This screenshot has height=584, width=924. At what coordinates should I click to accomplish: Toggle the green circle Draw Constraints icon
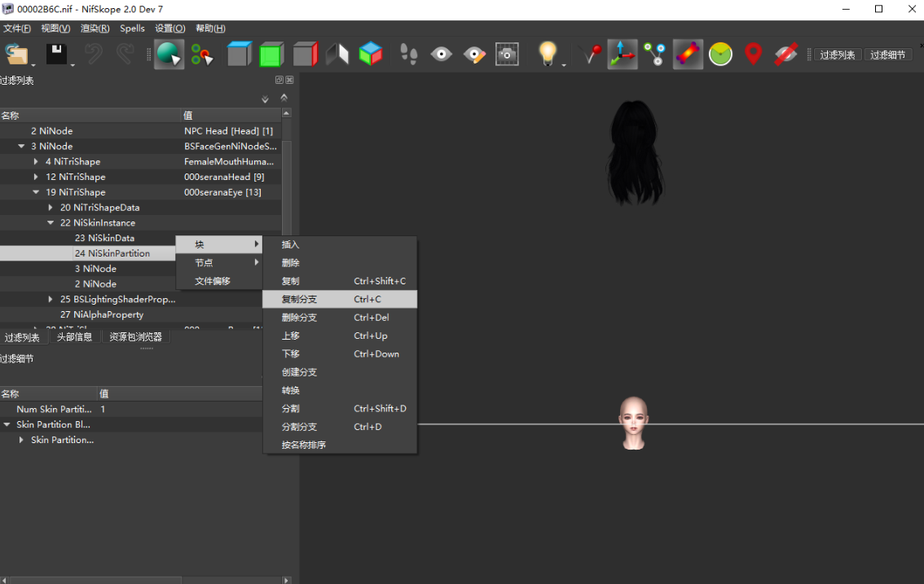[720, 55]
